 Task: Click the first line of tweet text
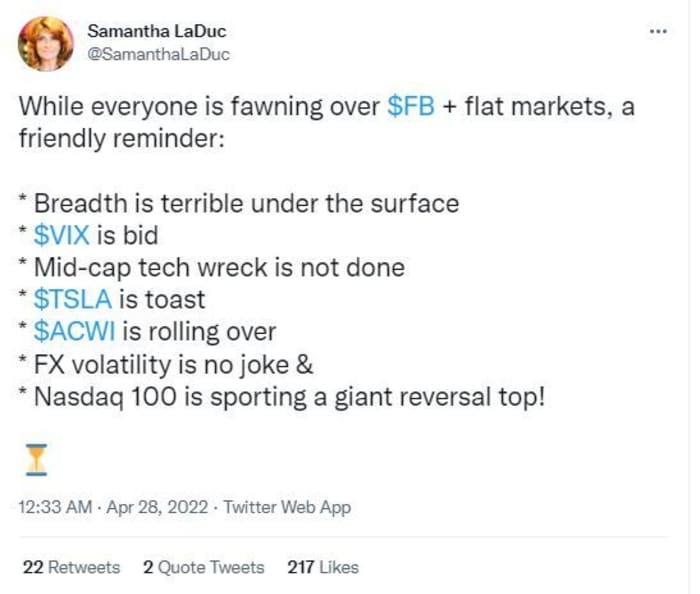(x=327, y=107)
